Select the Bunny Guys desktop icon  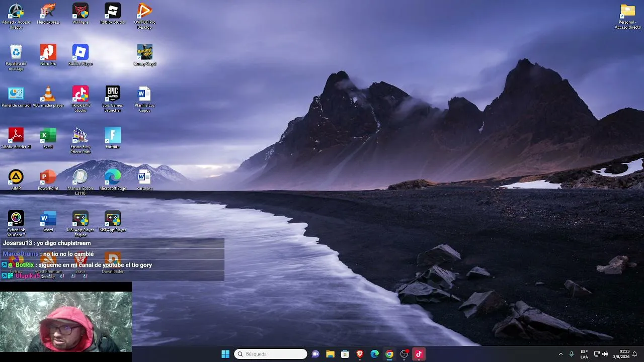[x=144, y=55]
